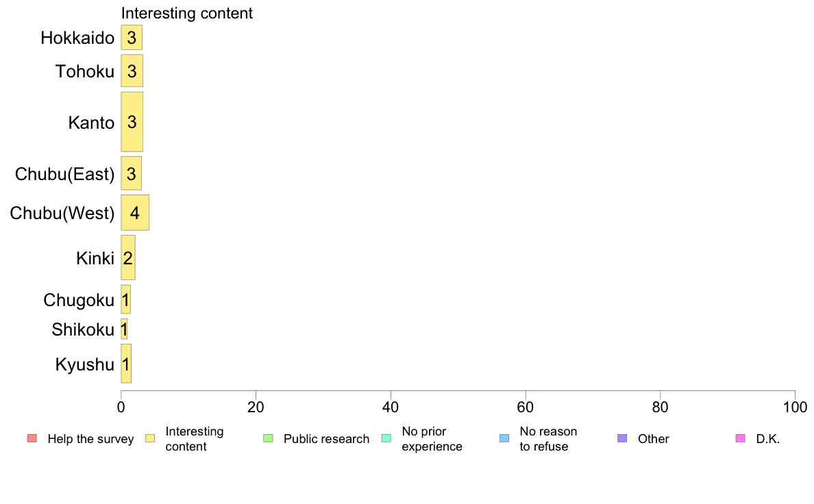Click the 100 tick label on axis
The width and height of the screenshot is (814, 504).
pos(795,407)
